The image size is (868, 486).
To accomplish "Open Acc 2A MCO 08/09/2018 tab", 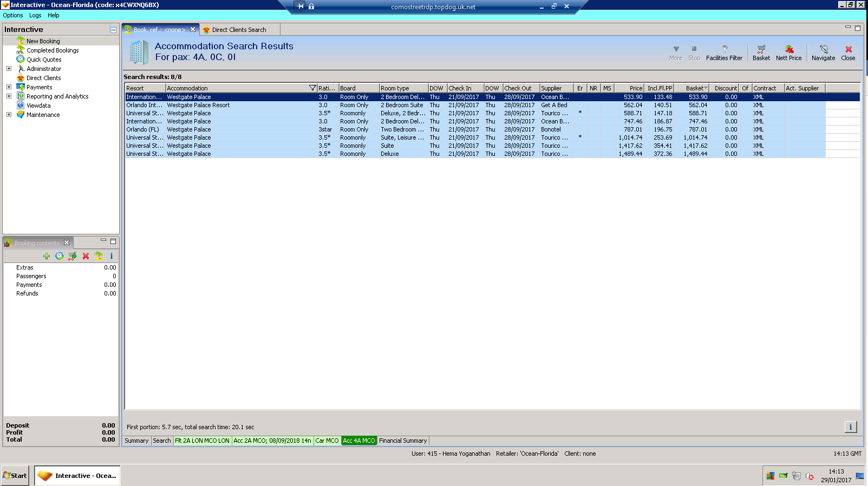I will (272, 441).
